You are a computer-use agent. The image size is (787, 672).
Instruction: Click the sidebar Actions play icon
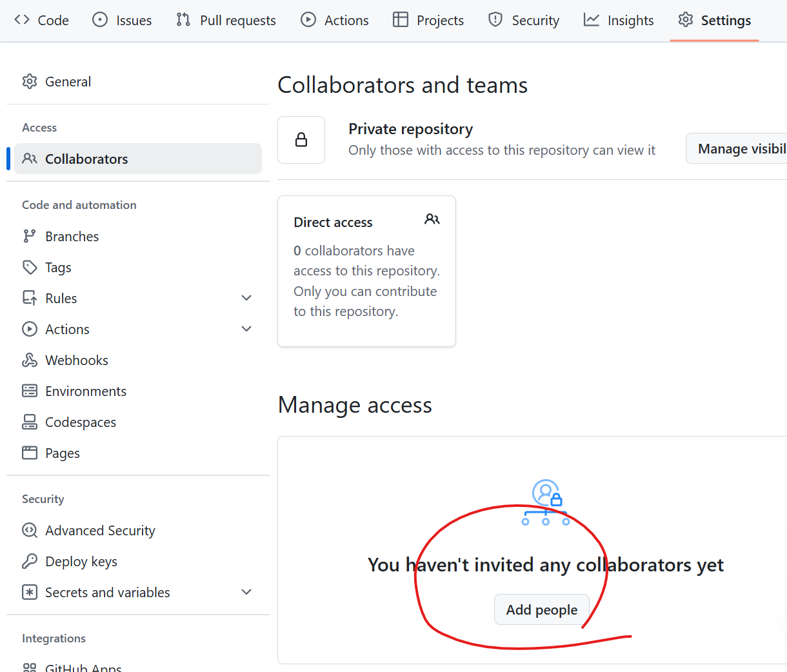click(30, 329)
